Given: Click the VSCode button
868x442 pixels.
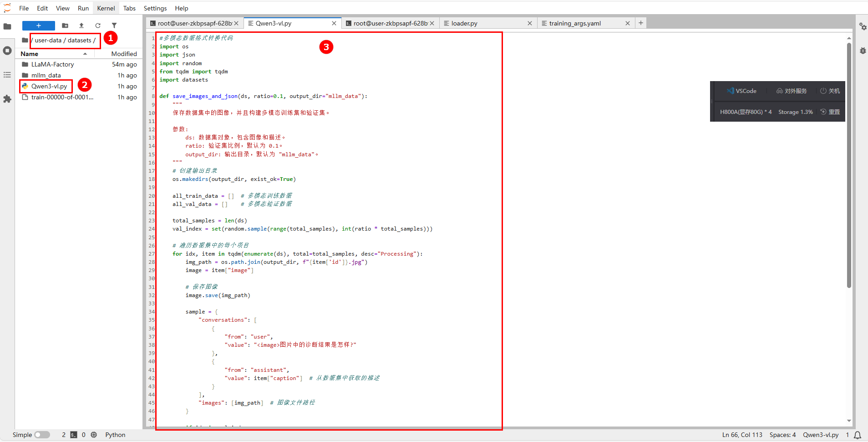Looking at the screenshot, I should click(741, 91).
